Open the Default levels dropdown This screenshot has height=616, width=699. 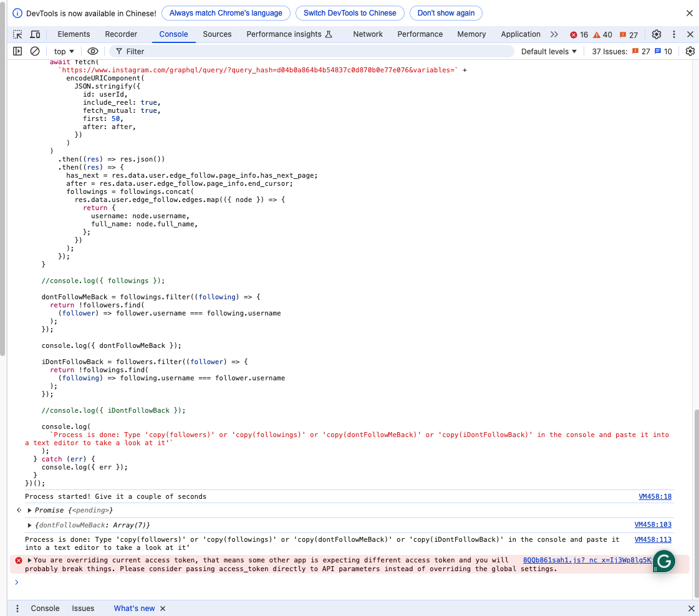pyautogui.click(x=547, y=51)
